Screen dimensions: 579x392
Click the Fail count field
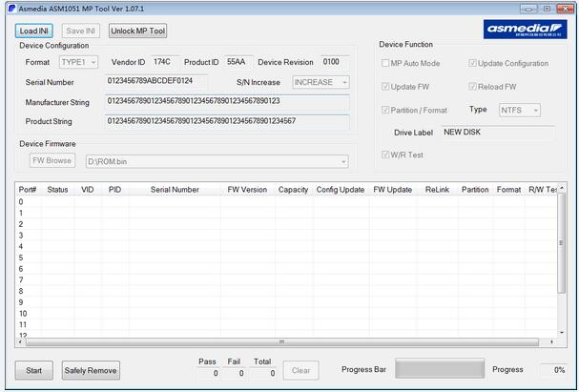point(234,373)
